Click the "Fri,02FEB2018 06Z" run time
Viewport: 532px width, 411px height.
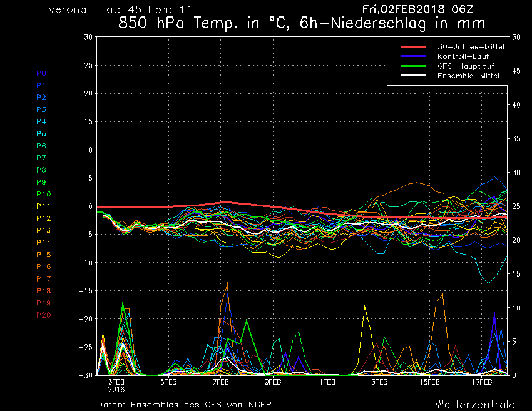tap(417, 9)
